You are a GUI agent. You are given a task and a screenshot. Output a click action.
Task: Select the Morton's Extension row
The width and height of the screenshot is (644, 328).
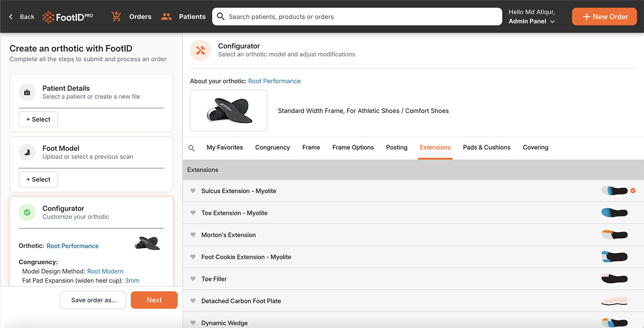click(413, 235)
